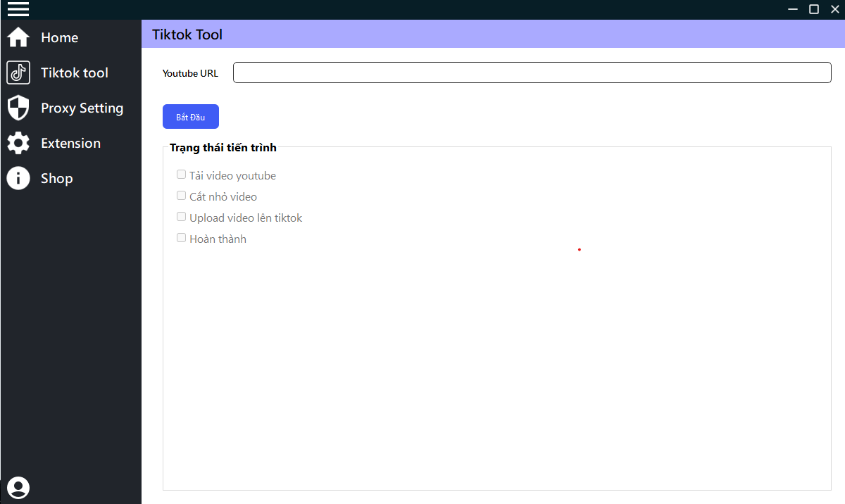Click the Bắt Đầu start button

191,117
